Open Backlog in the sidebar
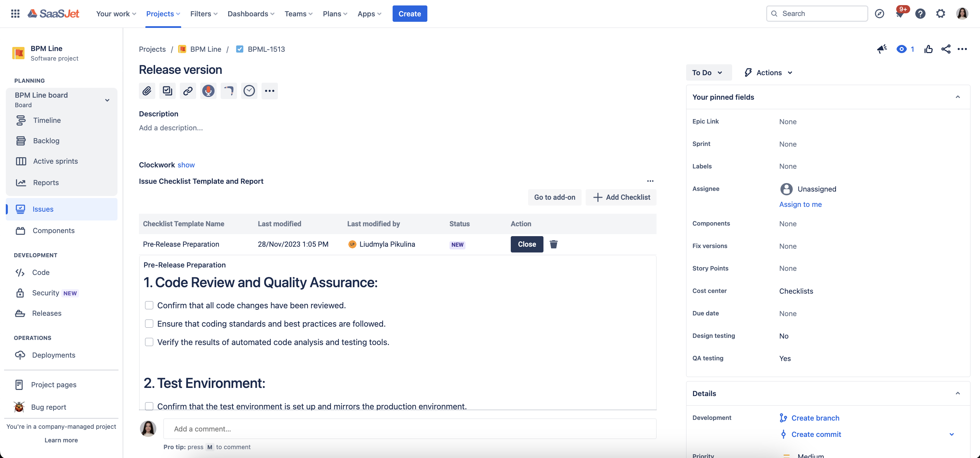Screen dimensions: 980x458 point(46,141)
